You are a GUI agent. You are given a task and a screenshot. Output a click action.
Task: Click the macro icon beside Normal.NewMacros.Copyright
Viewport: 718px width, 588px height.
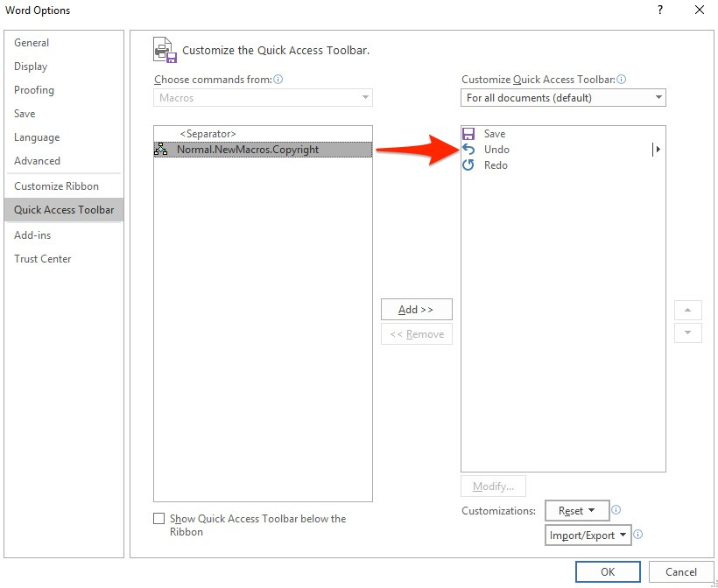[x=161, y=150]
